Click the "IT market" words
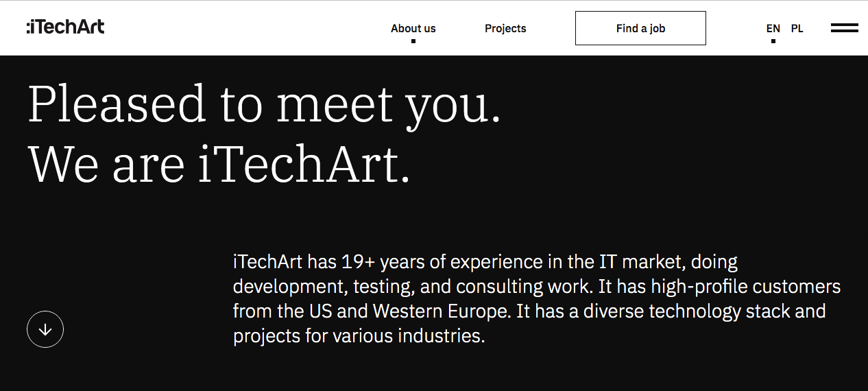The image size is (868, 391). 640,262
